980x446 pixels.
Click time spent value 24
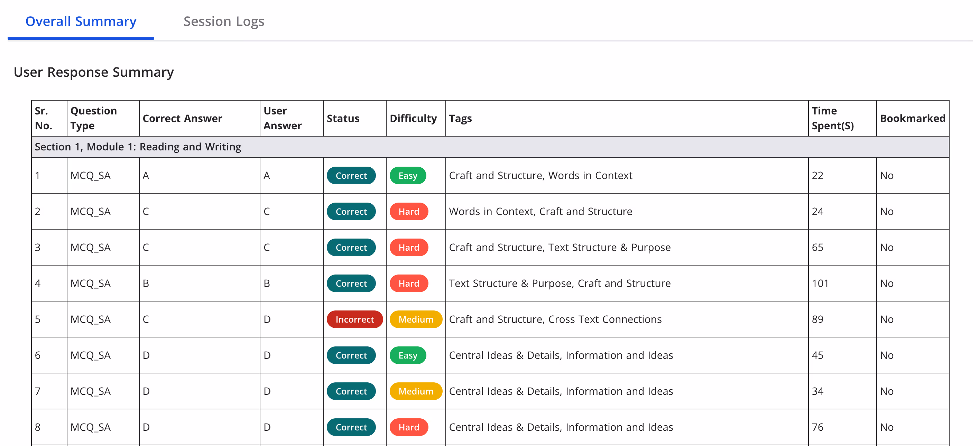[x=817, y=211]
